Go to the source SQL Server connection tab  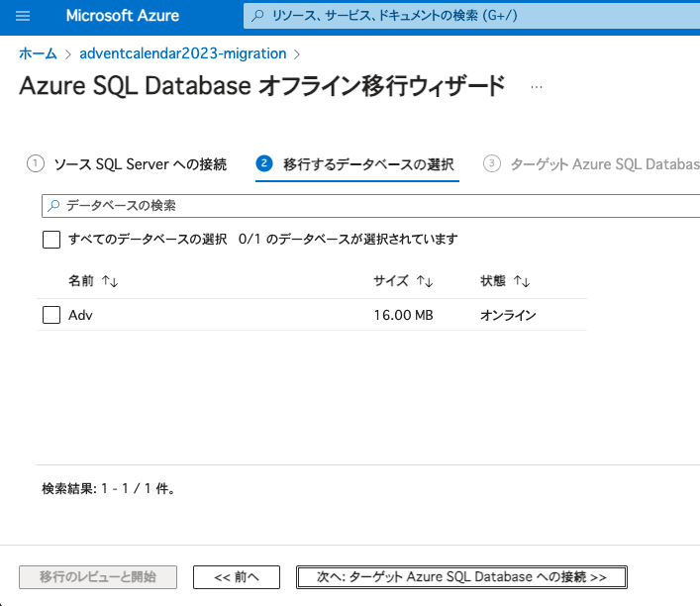140,163
